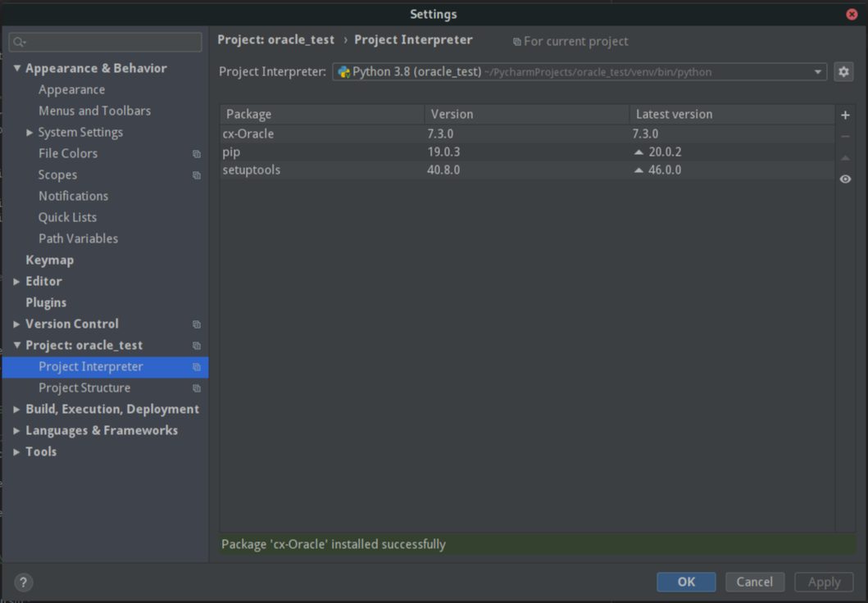Click the For current project icon
This screenshot has height=603, width=868.
516,42
